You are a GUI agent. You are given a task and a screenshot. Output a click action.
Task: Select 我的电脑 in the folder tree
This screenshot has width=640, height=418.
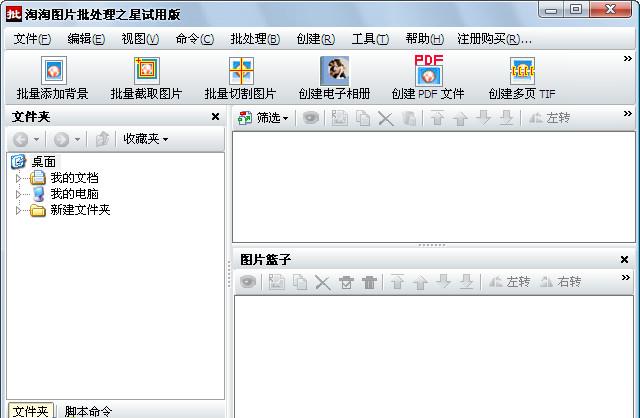coord(74,194)
